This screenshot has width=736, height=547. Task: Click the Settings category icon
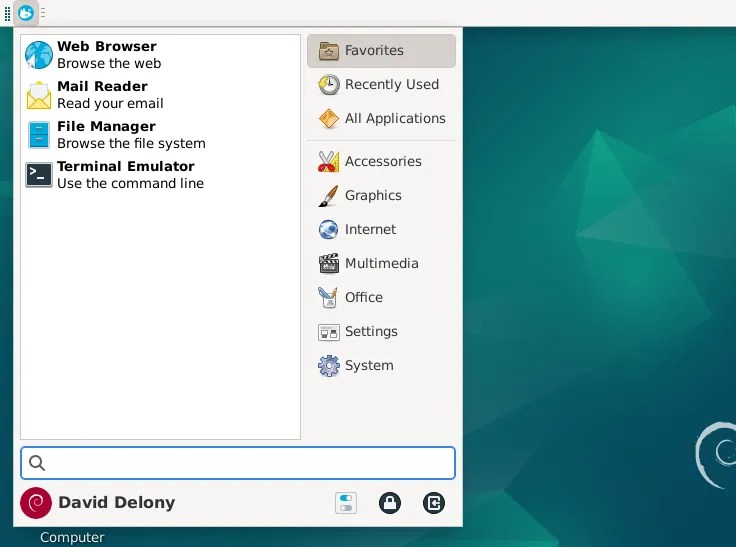(329, 332)
